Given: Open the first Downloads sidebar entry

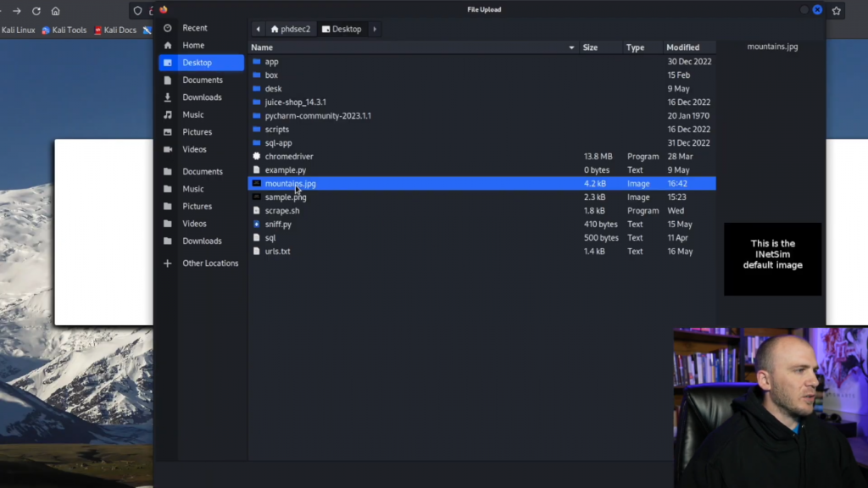Looking at the screenshot, I should coord(201,97).
